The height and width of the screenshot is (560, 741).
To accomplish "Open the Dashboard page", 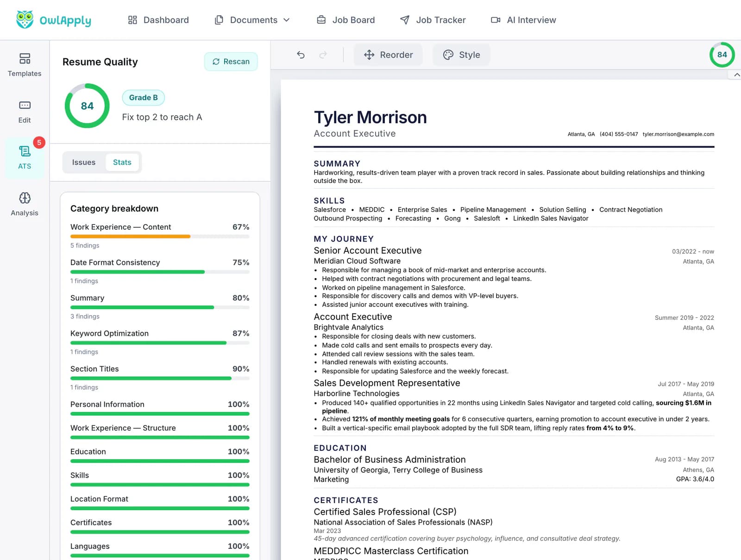I will point(158,20).
